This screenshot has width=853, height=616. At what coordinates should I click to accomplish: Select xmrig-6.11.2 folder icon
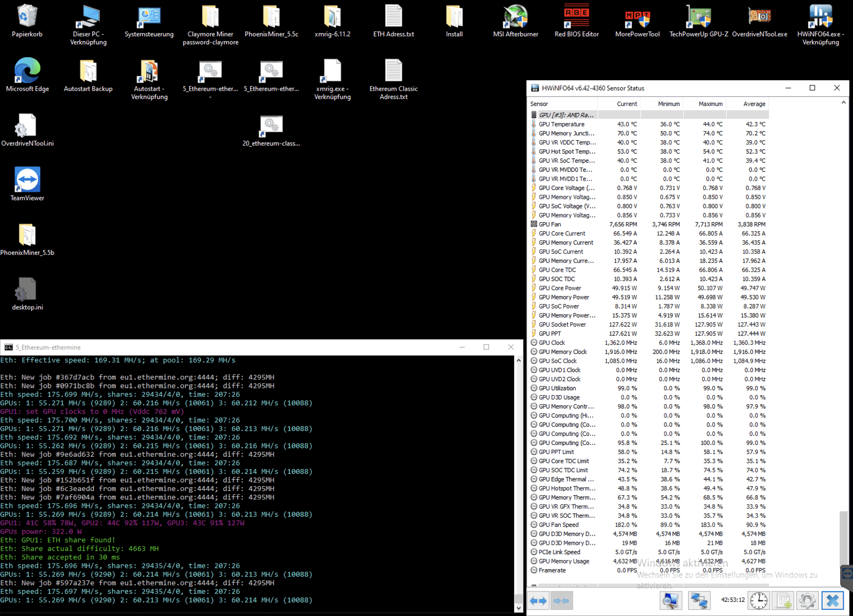[x=332, y=21]
